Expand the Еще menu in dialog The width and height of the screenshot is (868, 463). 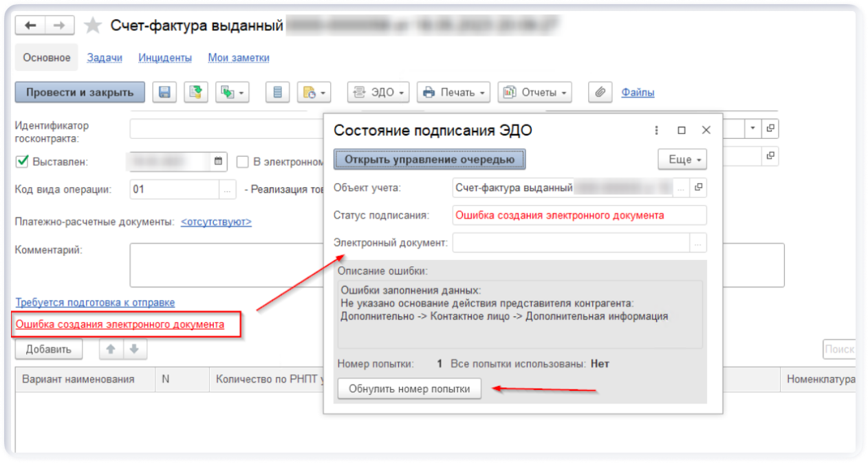tap(682, 160)
